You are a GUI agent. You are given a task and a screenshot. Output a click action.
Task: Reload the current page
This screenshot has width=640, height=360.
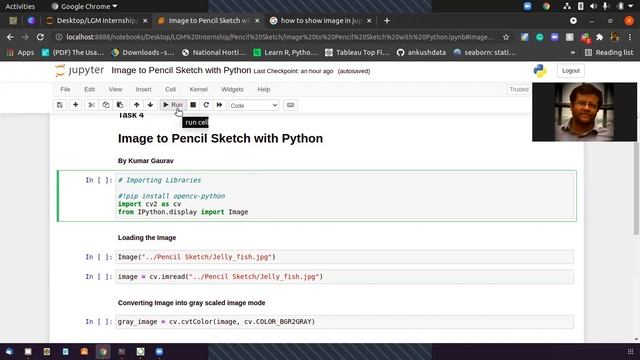[x=40, y=37]
